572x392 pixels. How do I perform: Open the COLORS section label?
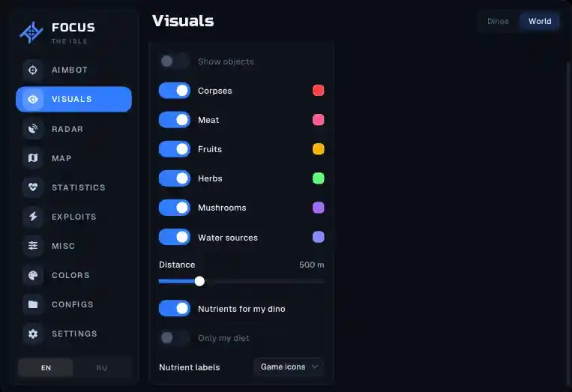(70, 275)
